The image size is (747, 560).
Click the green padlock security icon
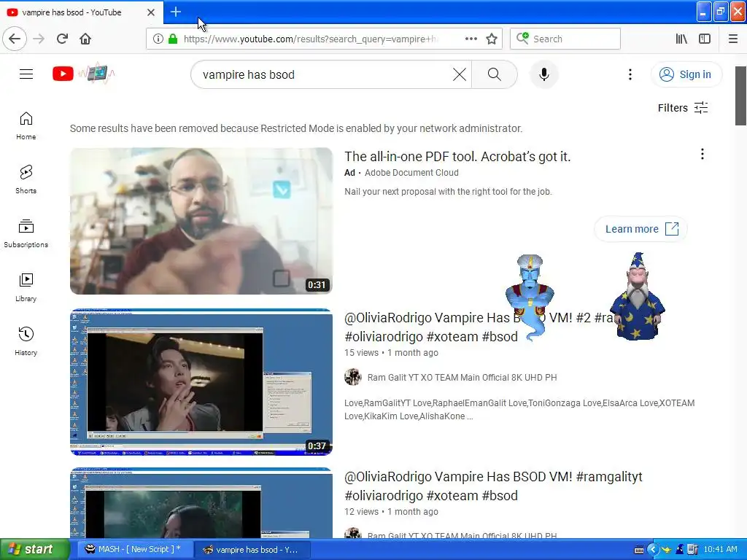tap(173, 39)
